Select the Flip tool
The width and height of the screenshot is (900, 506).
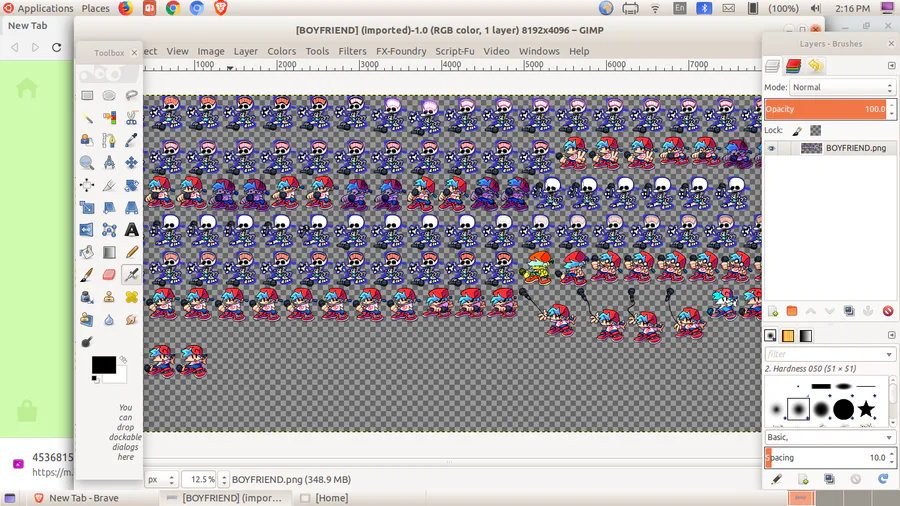pyautogui.click(x=87, y=229)
